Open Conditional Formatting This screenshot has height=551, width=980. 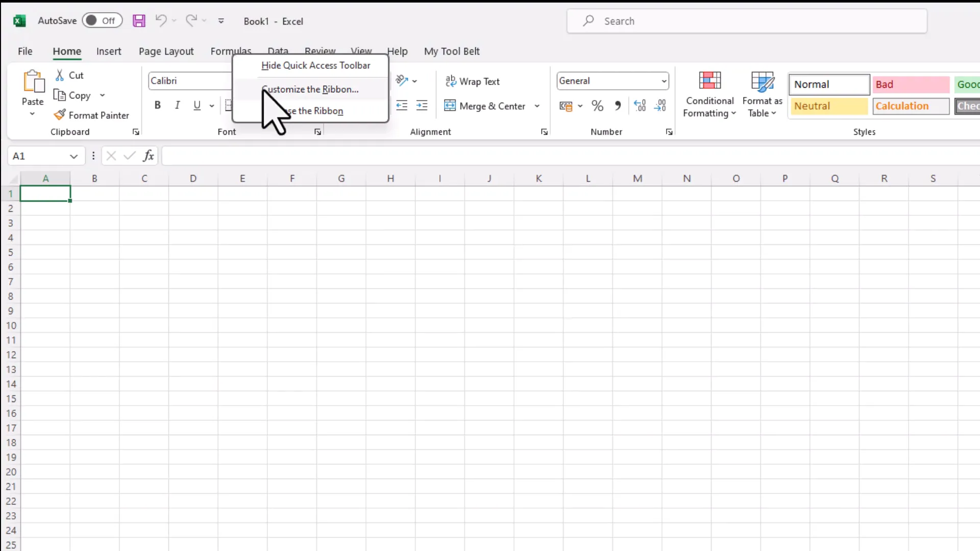(x=709, y=94)
